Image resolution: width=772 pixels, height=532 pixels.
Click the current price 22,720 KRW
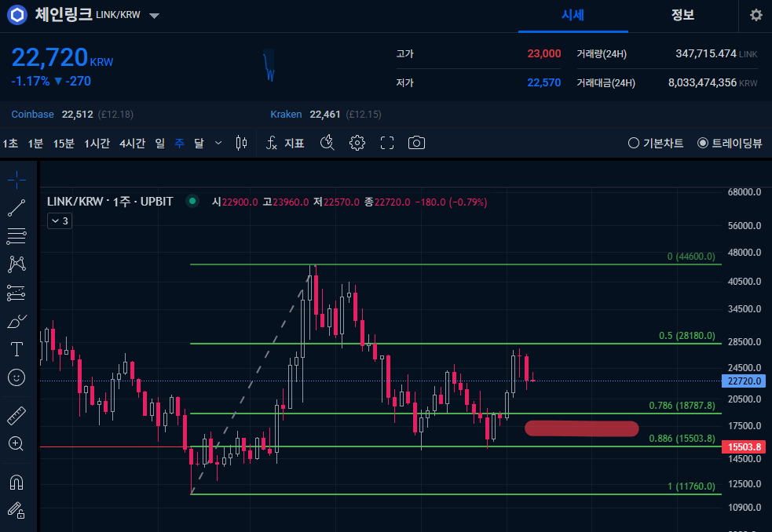pos(62,57)
